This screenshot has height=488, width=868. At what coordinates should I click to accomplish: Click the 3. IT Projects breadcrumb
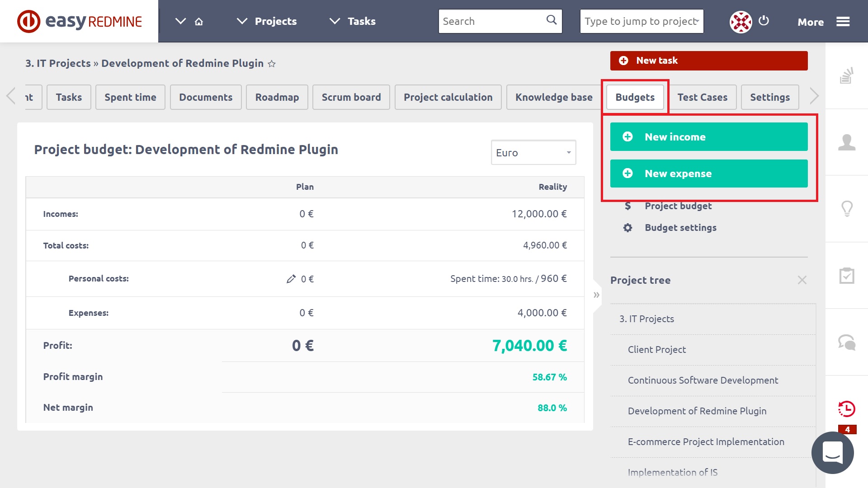click(x=58, y=63)
